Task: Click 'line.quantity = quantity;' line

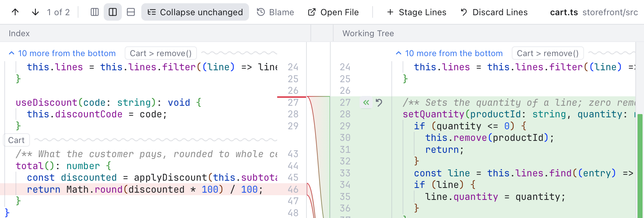Action: (495, 197)
